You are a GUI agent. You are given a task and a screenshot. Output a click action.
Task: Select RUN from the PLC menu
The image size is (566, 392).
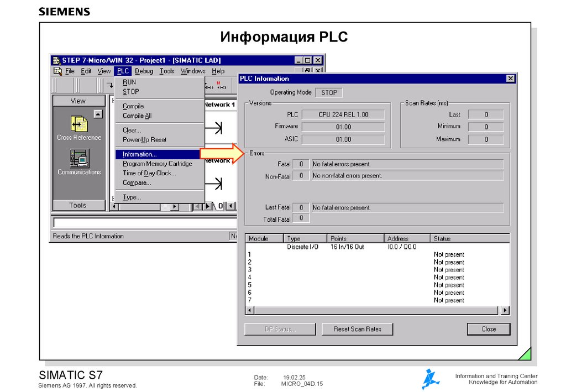[159, 82]
